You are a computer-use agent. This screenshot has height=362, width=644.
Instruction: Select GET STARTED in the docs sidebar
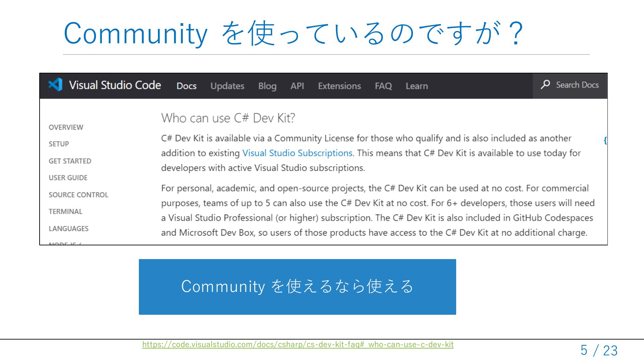tap(70, 161)
